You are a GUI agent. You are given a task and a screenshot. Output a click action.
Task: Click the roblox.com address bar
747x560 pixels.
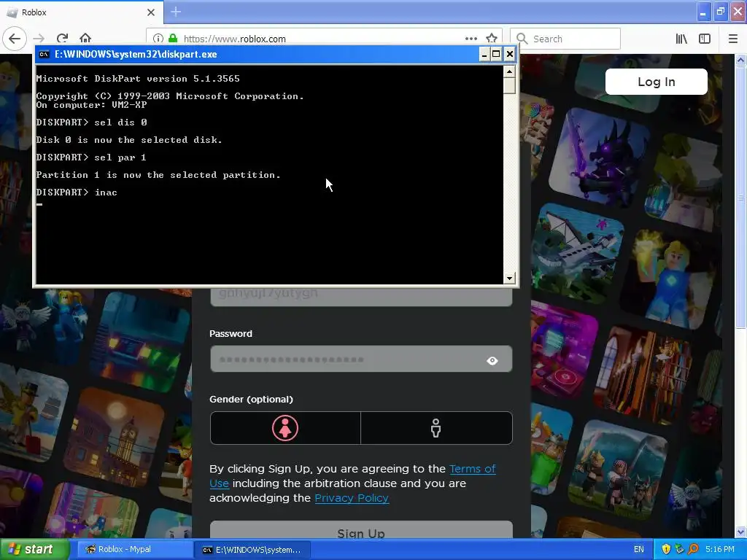coord(324,39)
